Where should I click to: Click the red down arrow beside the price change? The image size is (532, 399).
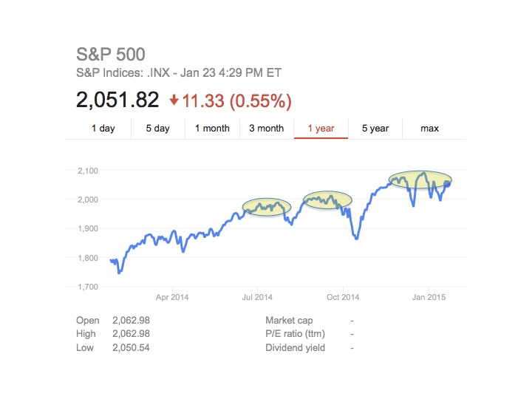[x=174, y=100]
